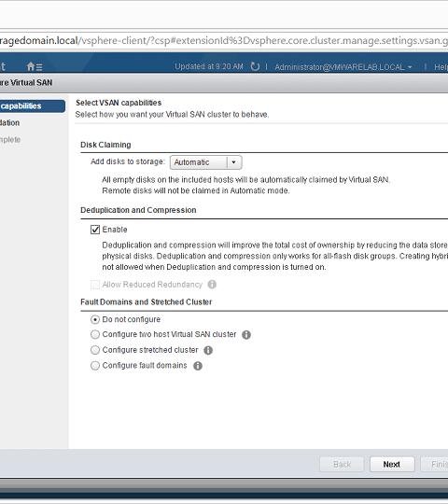This screenshot has height=504, width=448.
Task: Click the Disk Claiming section heading
Action: pos(105,145)
